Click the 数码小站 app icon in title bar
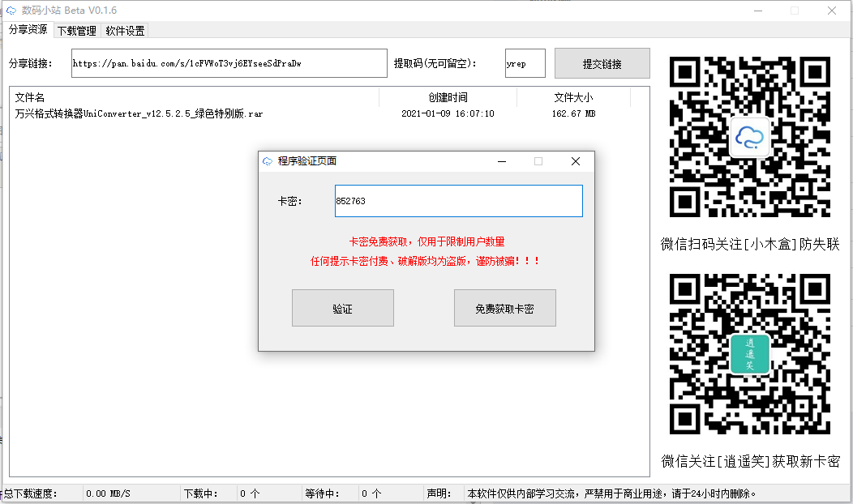Screen dimensions: 853x504 coord(11,11)
